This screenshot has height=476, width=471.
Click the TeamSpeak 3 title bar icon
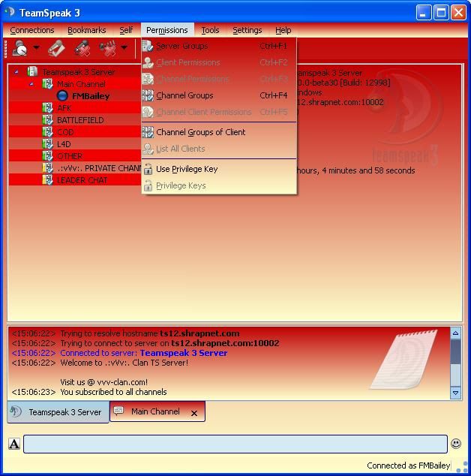click(10, 12)
